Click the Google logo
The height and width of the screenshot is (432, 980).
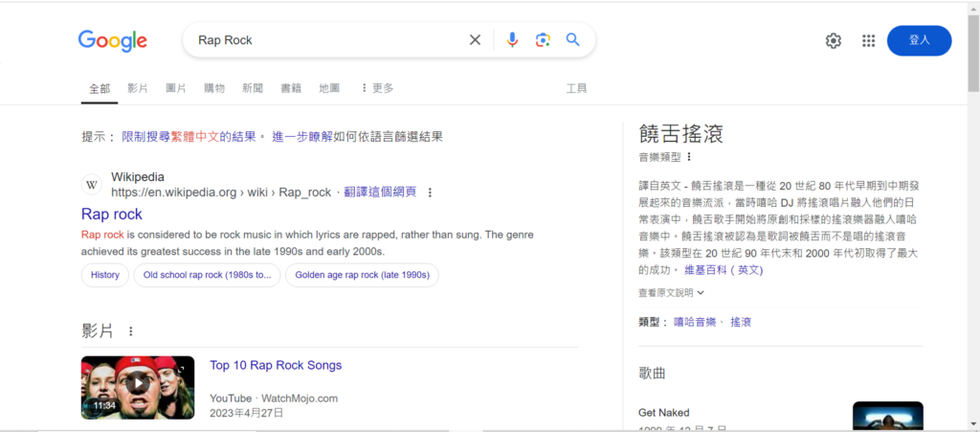tap(113, 40)
